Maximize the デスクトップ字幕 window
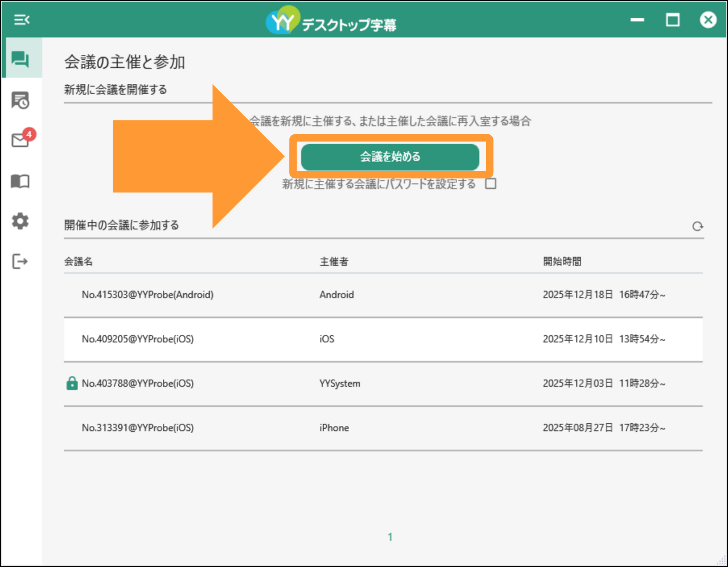The width and height of the screenshot is (728, 567). coord(673,20)
